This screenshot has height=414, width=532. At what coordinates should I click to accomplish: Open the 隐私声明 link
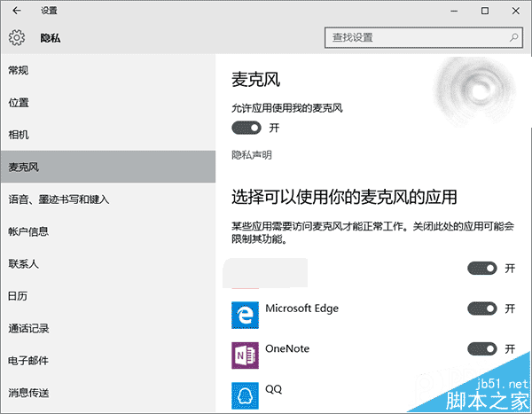pos(252,155)
